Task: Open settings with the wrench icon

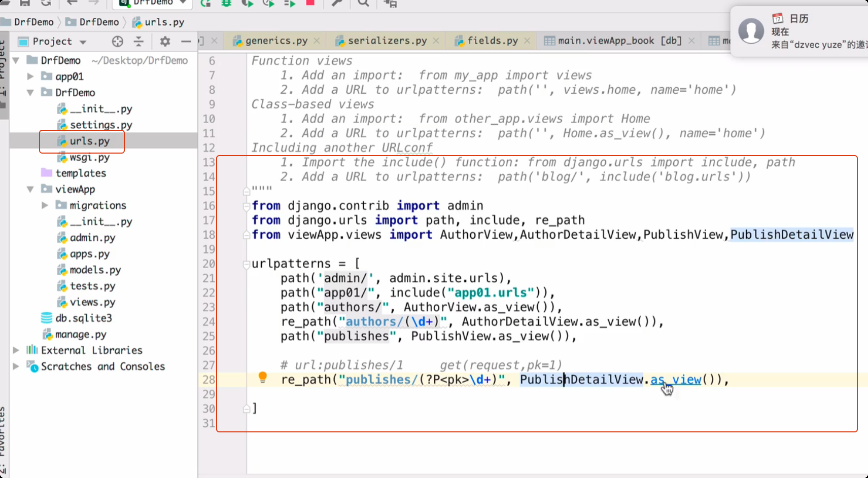Action: click(x=337, y=3)
